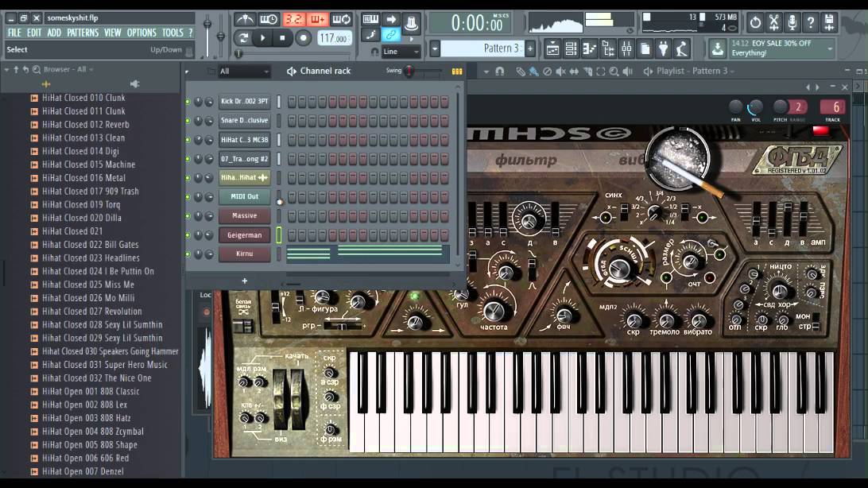Screen dimensions: 868x488
Task: Open the Playlist window icon
Action: coord(552,49)
